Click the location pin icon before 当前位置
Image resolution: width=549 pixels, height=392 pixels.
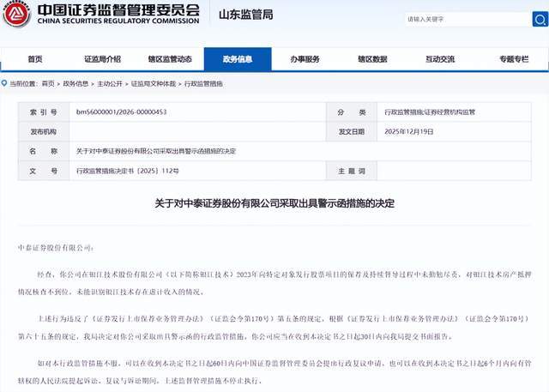(4, 83)
